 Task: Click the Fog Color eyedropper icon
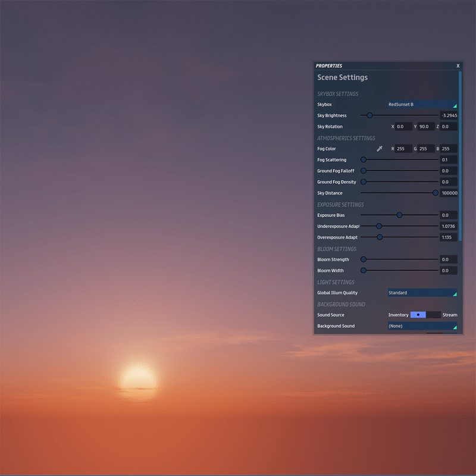pyautogui.click(x=380, y=149)
